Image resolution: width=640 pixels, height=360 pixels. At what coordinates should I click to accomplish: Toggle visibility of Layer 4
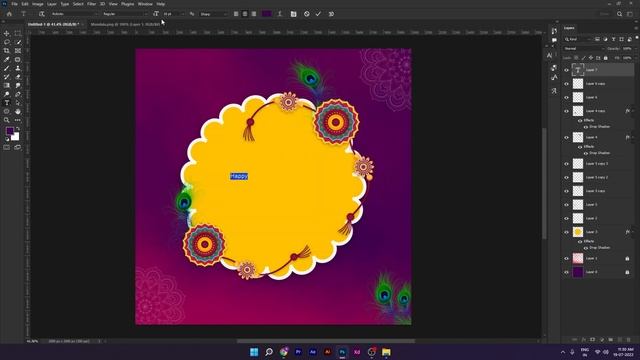click(x=566, y=138)
